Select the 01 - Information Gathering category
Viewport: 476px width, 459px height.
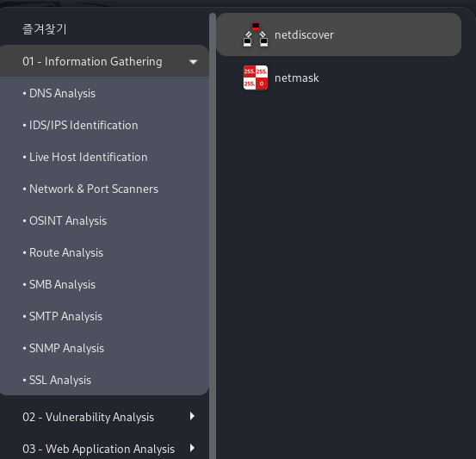tap(104, 61)
